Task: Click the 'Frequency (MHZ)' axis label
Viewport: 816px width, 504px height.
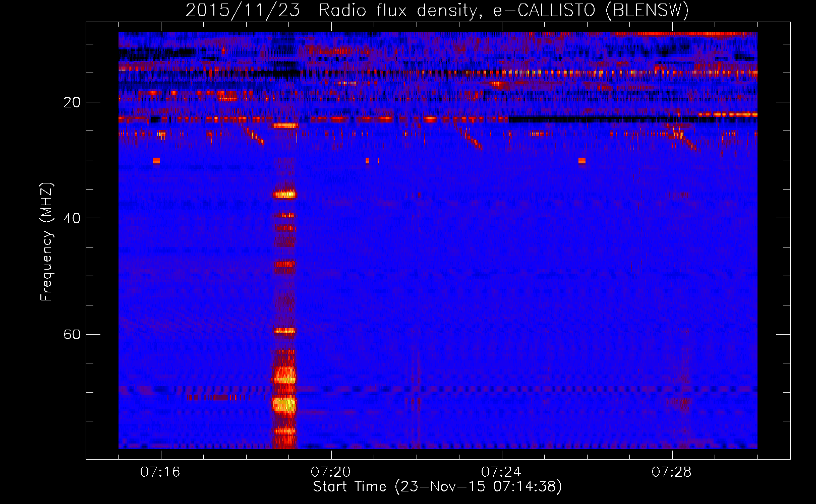Action: (x=46, y=242)
